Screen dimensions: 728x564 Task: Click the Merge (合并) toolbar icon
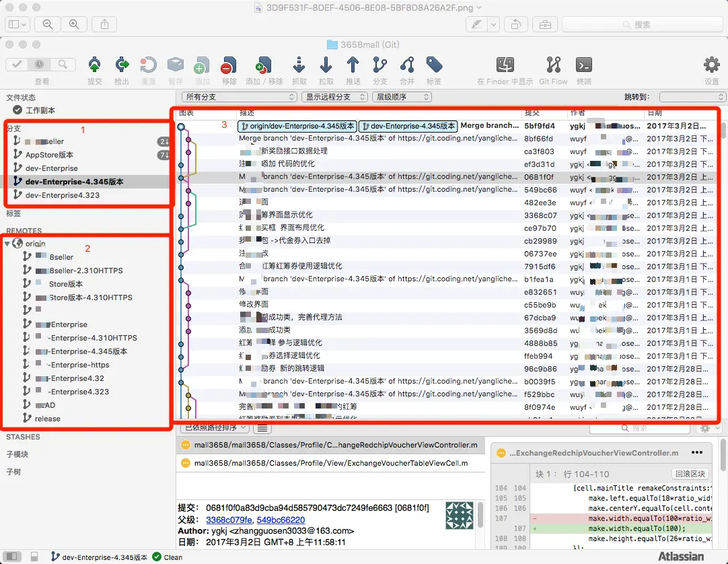point(407,65)
